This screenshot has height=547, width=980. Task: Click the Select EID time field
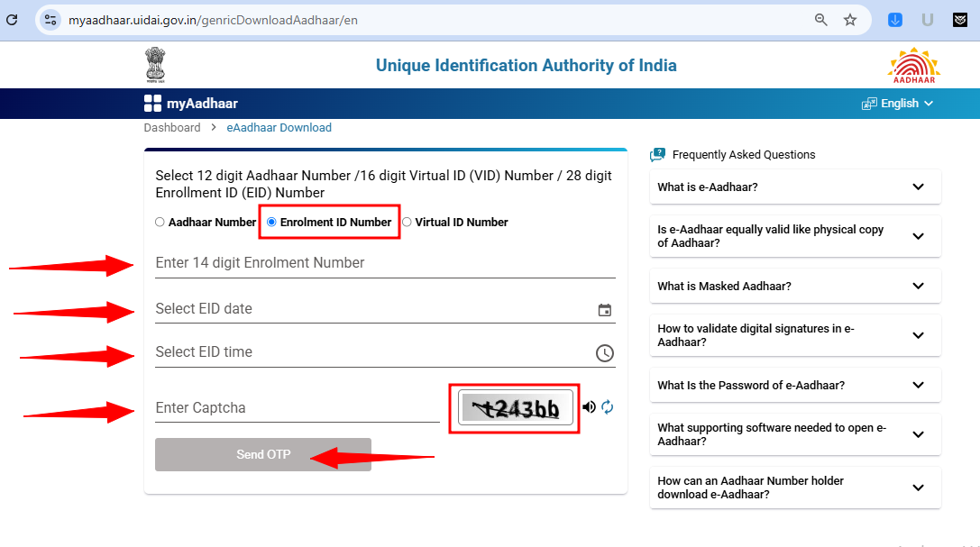pos(385,352)
